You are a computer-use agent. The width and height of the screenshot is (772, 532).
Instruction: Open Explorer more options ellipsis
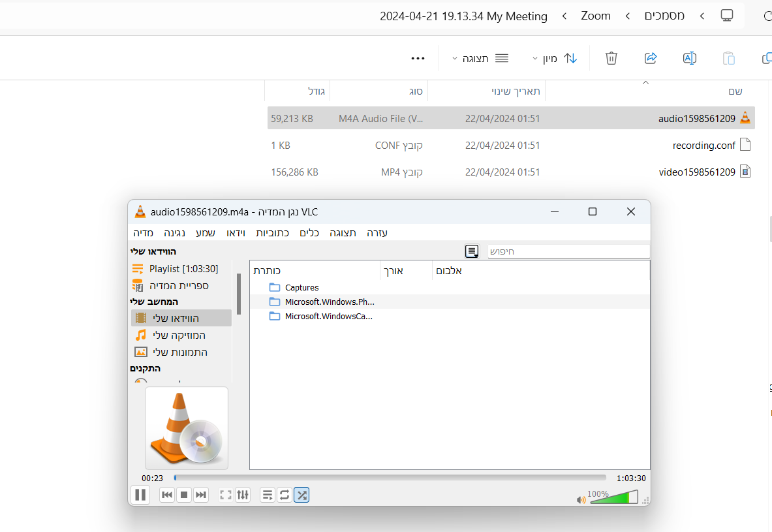tap(418, 59)
